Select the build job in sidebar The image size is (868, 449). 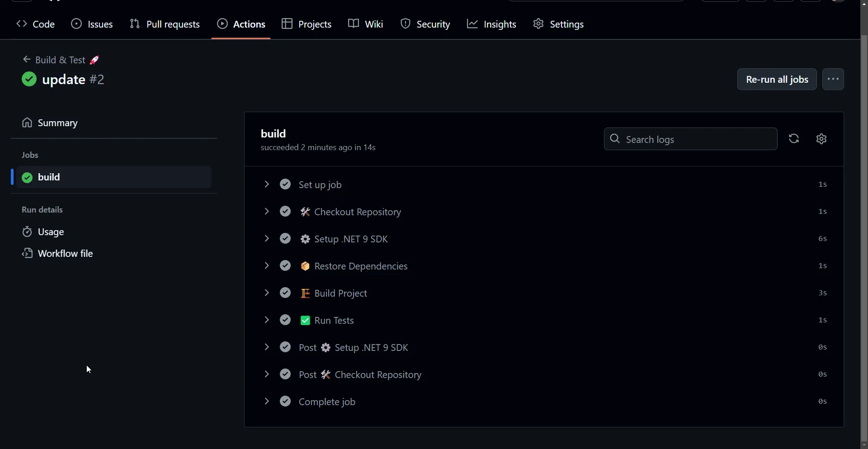click(x=113, y=177)
